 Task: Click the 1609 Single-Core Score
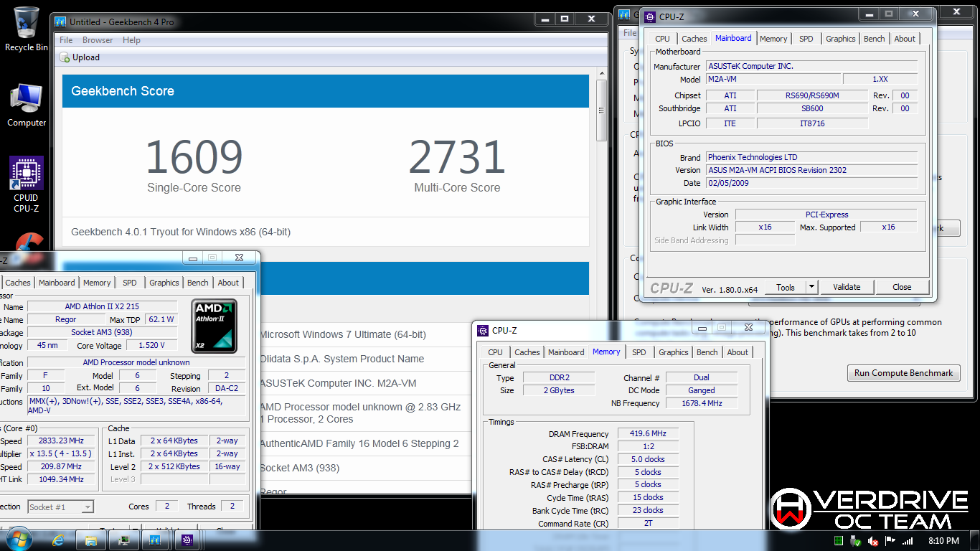coord(194,157)
